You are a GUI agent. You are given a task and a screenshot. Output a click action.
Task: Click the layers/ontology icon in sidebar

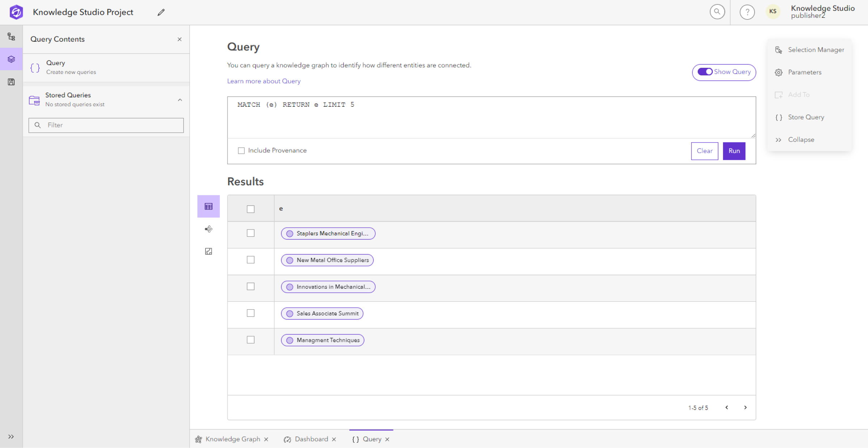(12, 59)
